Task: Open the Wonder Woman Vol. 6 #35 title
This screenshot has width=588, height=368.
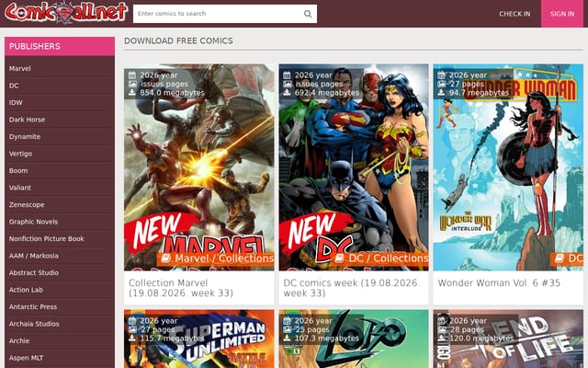Action: click(x=499, y=283)
